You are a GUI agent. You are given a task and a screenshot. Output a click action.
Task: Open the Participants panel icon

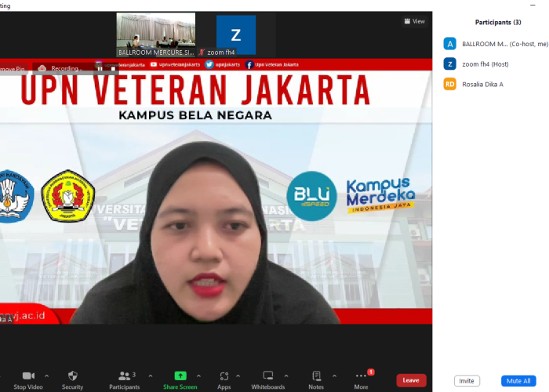124,376
